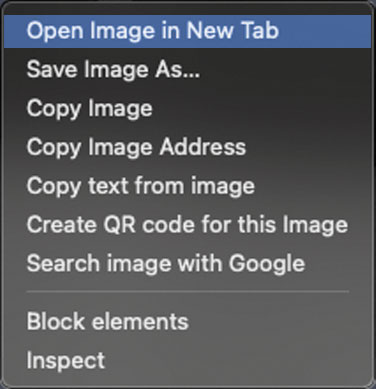Screen dimensions: 376x389
Task: Select Open Image in New Tab
Action: click(x=188, y=31)
